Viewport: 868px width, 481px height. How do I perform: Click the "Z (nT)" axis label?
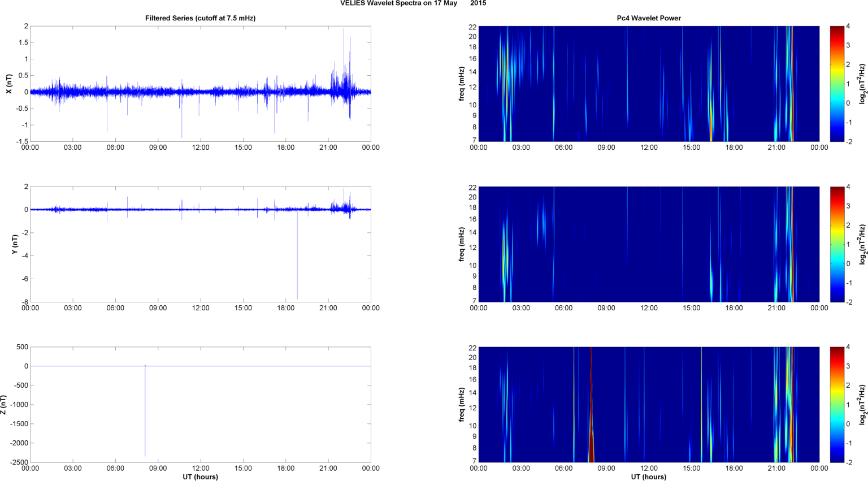tap(4, 405)
